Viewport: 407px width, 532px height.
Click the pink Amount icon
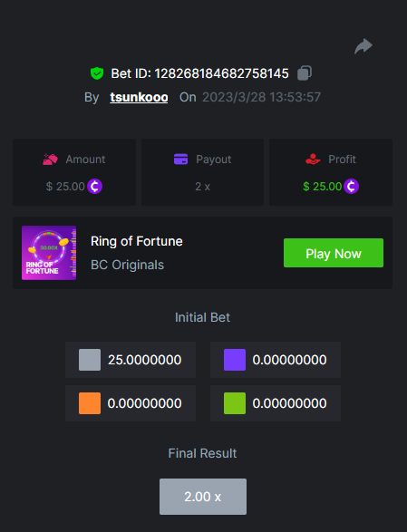(50, 160)
